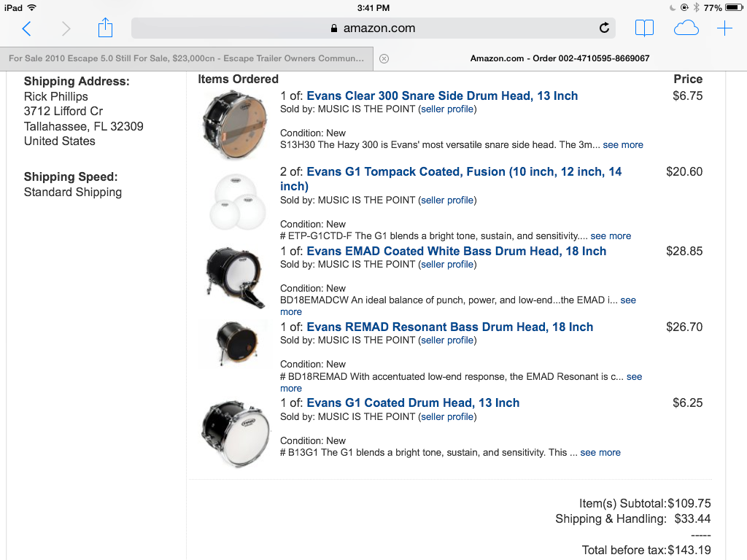Add a new tab with the plus icon

tap(724, 28)
